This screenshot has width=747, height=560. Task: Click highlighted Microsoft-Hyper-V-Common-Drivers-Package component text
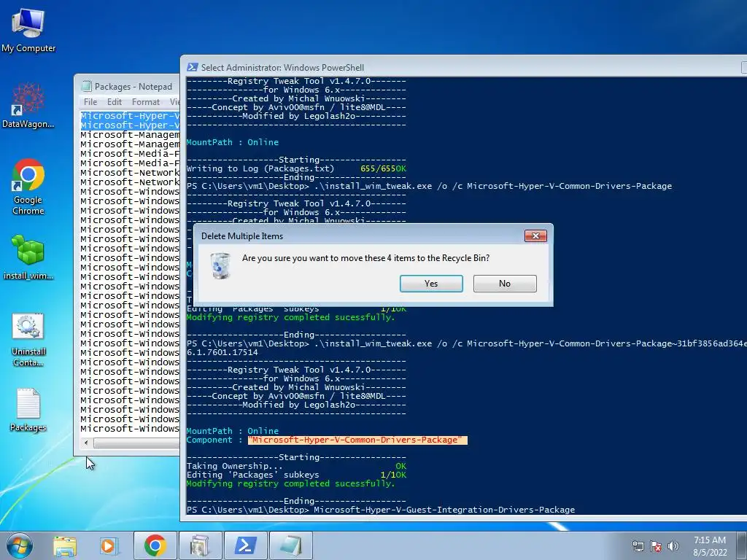pyautogui.click(x=357, y=440)
